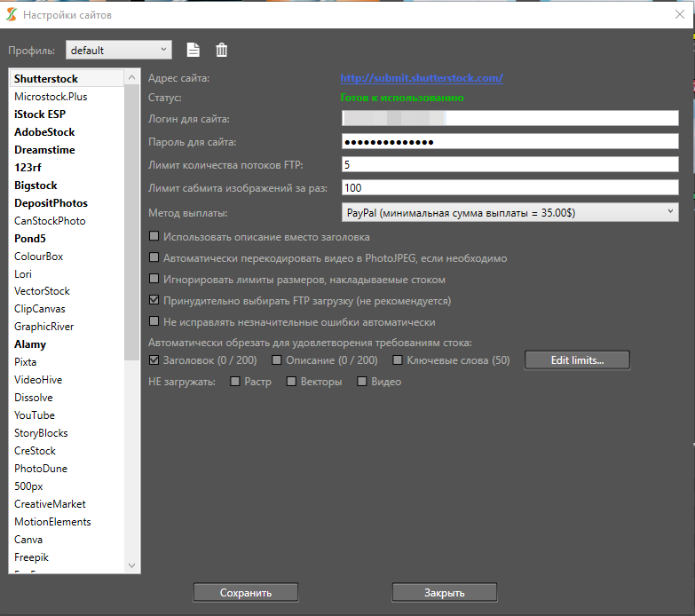Select Dreamstime in the site list

[67, 150]
